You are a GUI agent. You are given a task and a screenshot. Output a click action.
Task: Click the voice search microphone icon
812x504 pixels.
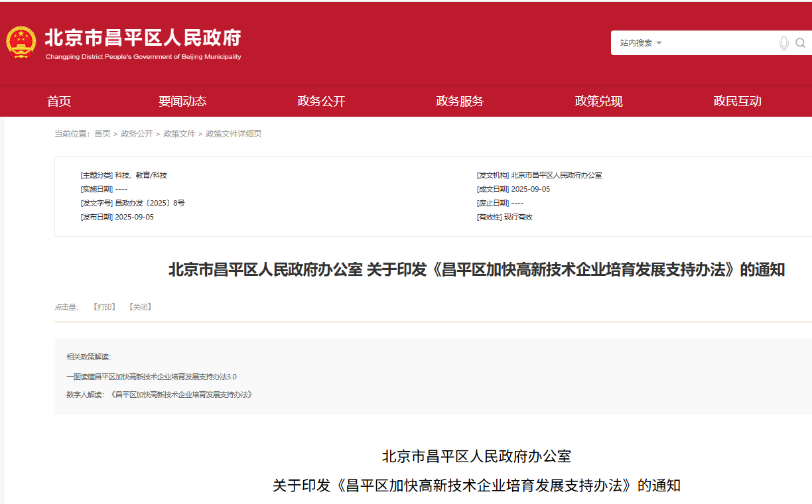tap(784, 42)
